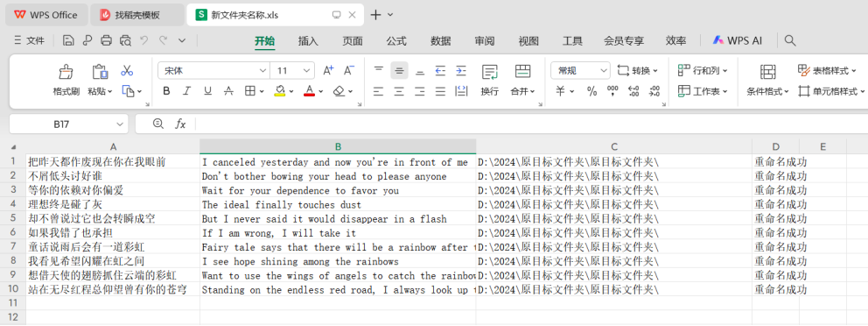This screenshot has height=326, width=868.
Task: Toggle Bold formatting
Action: tap(166, 91)
